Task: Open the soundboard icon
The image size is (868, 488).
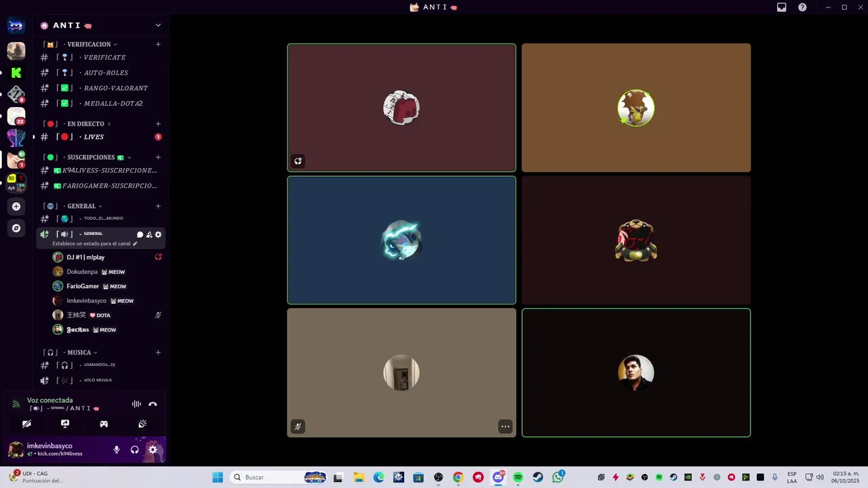Action: click(x=142, y=424)
